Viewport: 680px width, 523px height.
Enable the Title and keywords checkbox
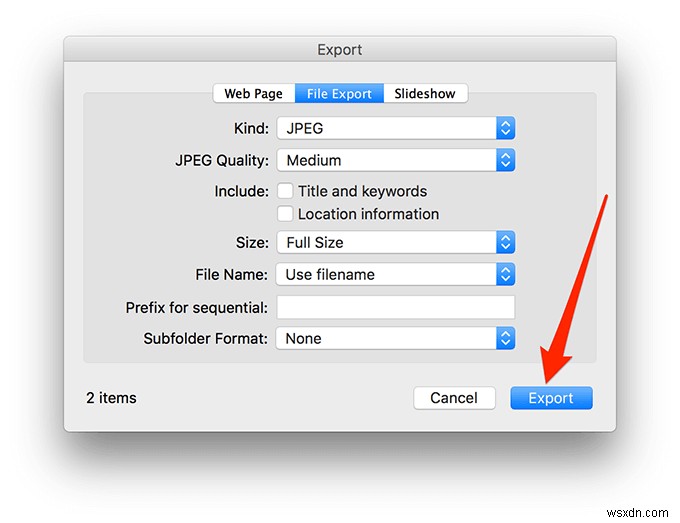pyautogui.click(x=285, y=191)
